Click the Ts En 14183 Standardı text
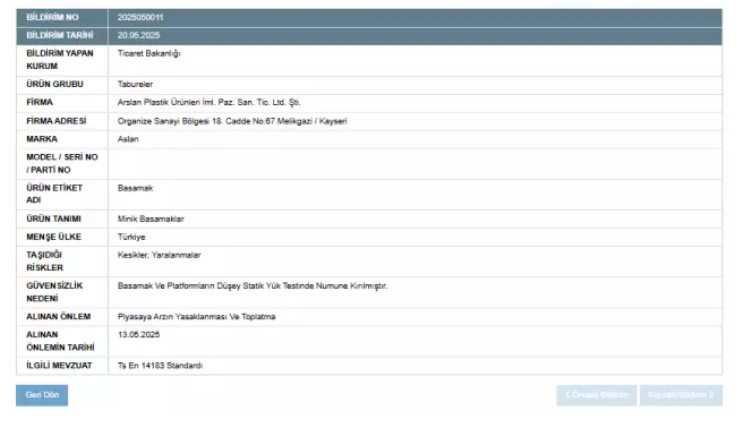This screenshot has width=740, height=422. [x=160, y=366]
